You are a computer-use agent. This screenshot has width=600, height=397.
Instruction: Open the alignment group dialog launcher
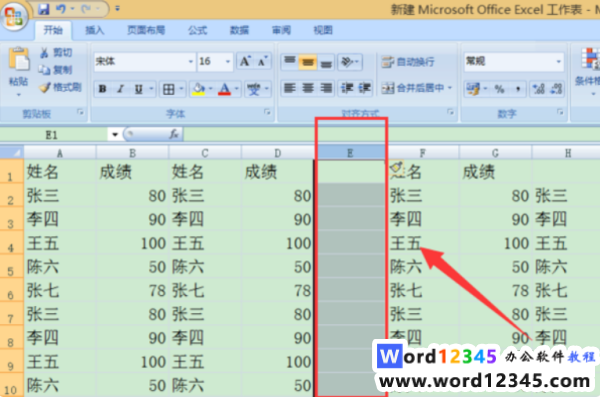click(x=450, y=112)
